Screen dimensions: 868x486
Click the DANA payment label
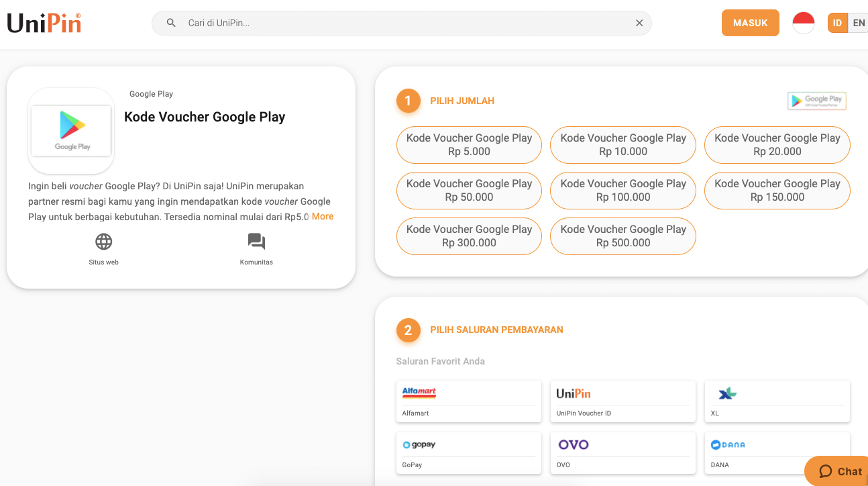pyautogui.click(x=720, y=465)
